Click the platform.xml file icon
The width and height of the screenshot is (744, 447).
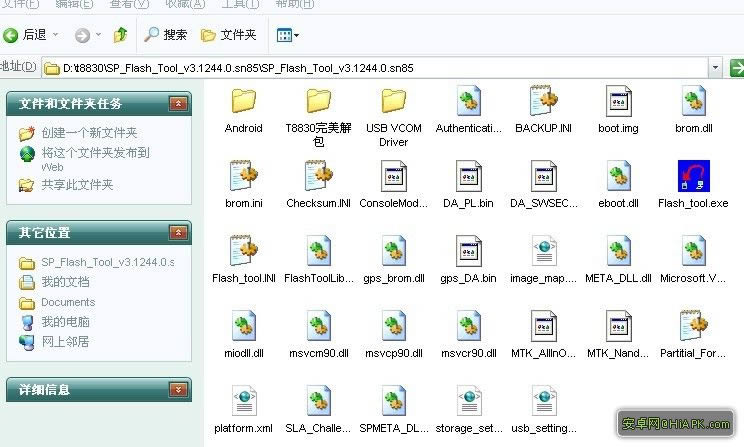pos(243,402)
